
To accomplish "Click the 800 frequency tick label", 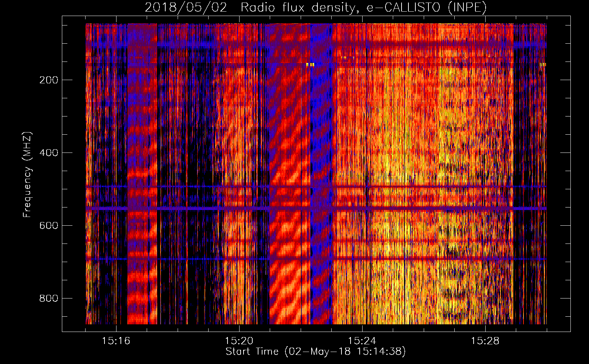I will click(x=49, y=298).
